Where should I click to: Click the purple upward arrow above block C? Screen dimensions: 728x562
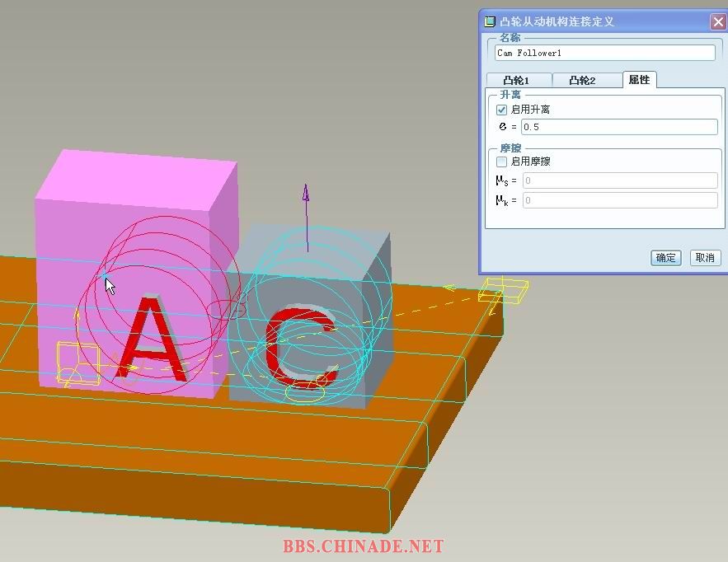307,218
